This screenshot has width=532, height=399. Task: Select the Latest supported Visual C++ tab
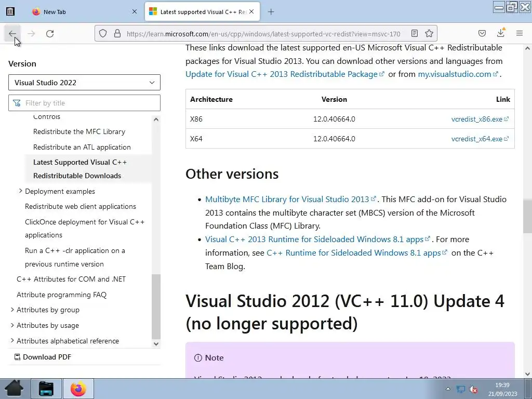click(x=203, y=11)
